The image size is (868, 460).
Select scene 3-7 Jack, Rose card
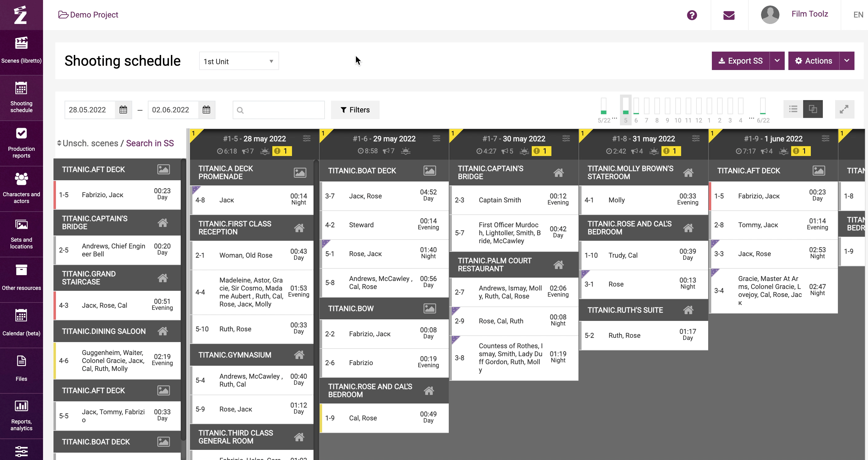[x=384, y=196]
